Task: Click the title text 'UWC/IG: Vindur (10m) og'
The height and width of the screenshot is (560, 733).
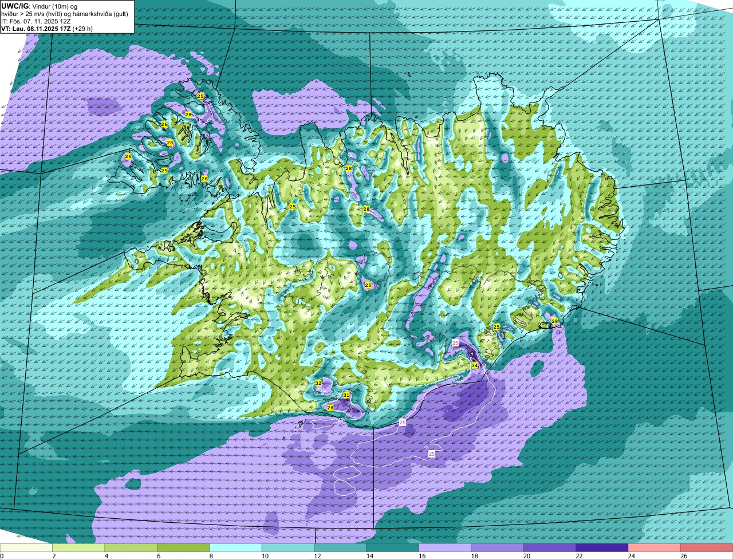Action: tap(38, 6)
